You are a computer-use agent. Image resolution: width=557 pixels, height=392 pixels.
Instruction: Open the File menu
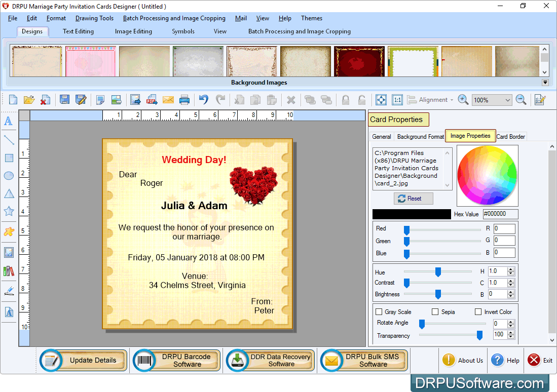[13, 18]
